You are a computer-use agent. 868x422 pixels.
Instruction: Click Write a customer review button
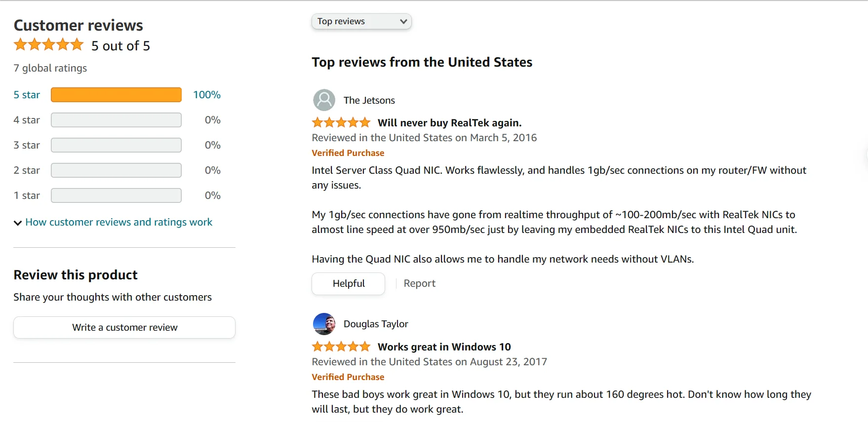point(124,327)
